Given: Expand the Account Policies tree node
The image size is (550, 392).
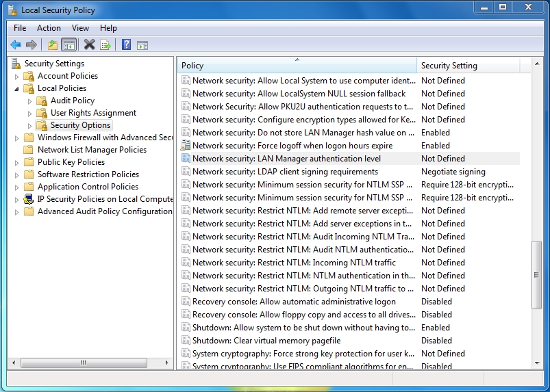Looking at the screenshot, I should click(x=17, y=76).
